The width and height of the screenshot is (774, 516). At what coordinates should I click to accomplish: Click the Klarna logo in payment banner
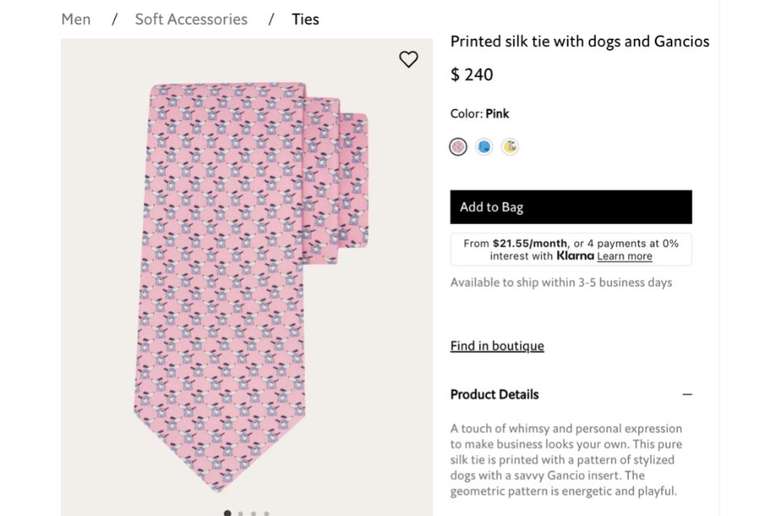(x=575, y=257)
